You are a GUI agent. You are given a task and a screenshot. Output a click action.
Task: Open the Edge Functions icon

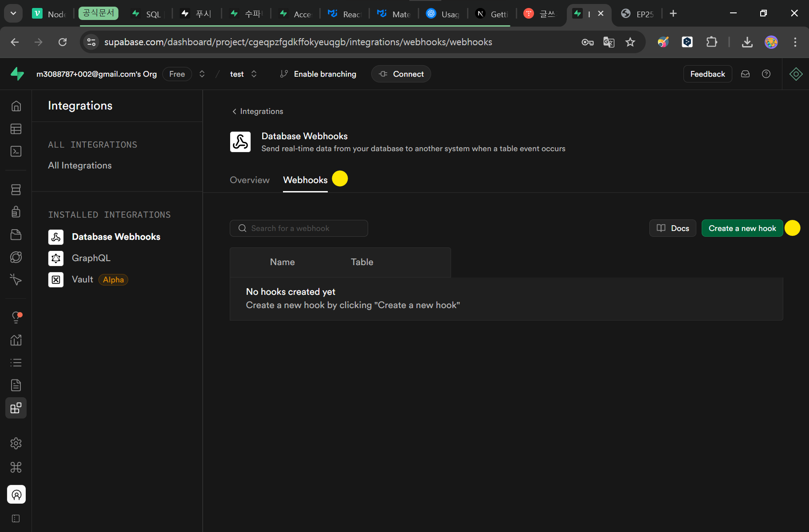coord(16,257)
